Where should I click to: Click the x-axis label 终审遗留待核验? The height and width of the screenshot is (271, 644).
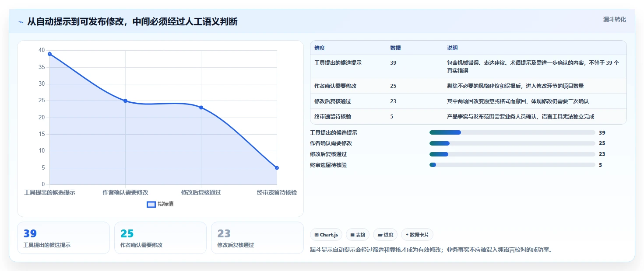[277, 192]
